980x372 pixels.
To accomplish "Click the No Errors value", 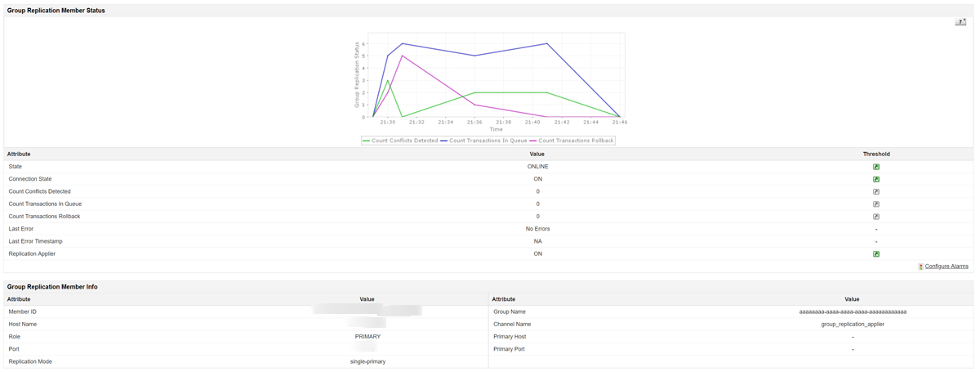I will (537, 229).
